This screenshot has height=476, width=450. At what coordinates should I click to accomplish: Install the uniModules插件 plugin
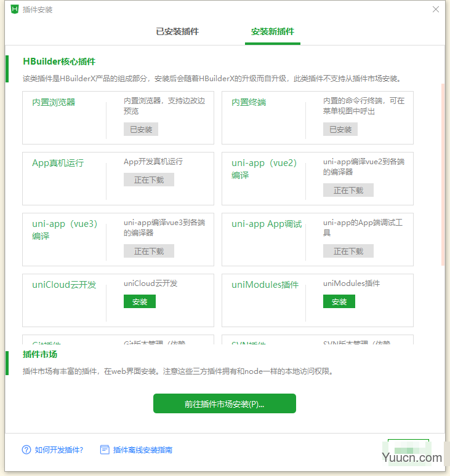point(339,301)
